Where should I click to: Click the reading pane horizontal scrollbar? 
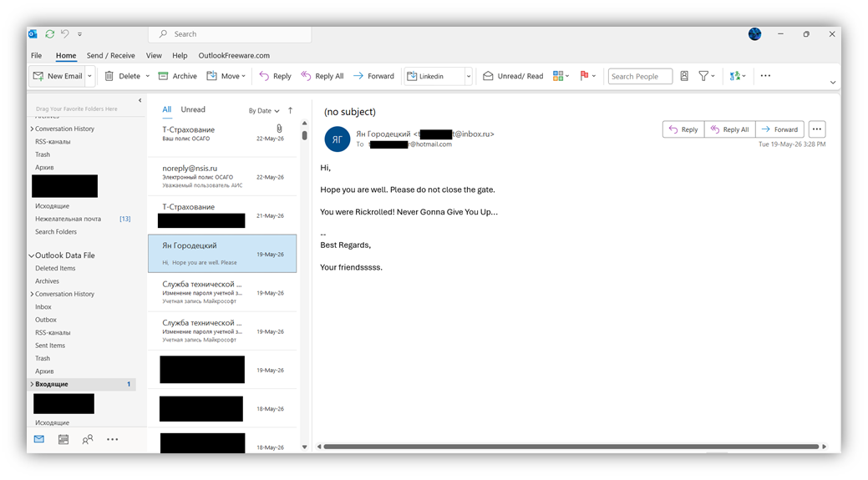pyautogui.click(x=571, y=447)
